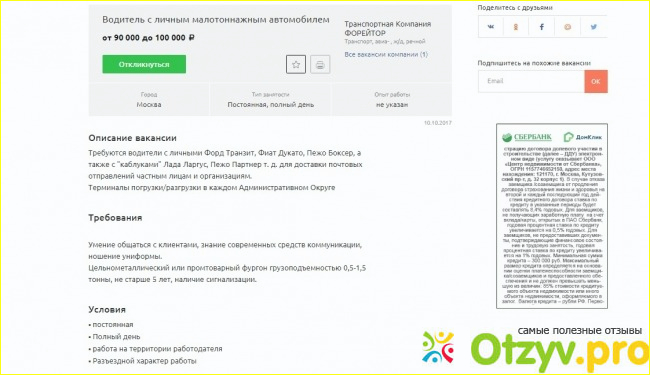
Task: Open the Все вакансии компании (1) link
Action: (386, 54)
